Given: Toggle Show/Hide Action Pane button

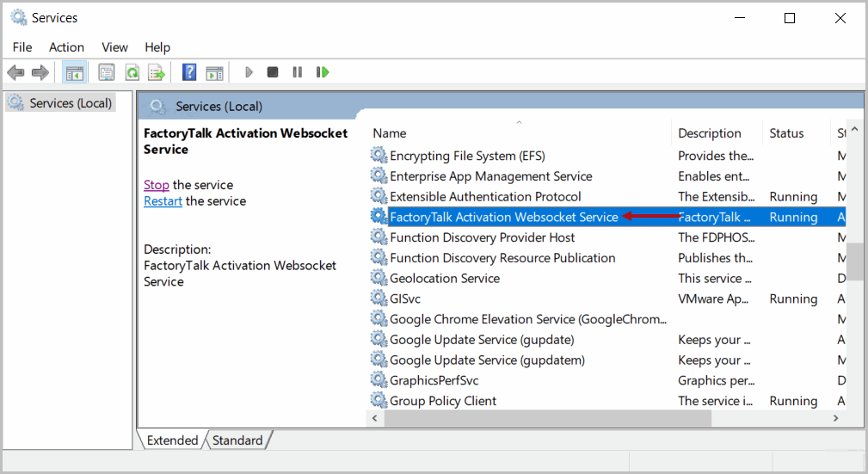Looking at the screenshot, I should click(x=214, y=72).
